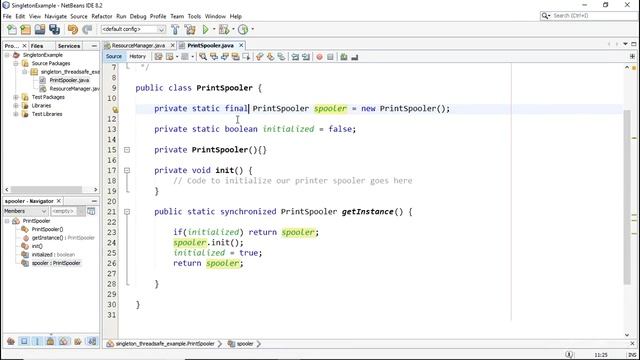Click the Find Selection magnifier icon
Image resolution: width=640 pixels, height=360 pixels.
[x=203, y=57]
